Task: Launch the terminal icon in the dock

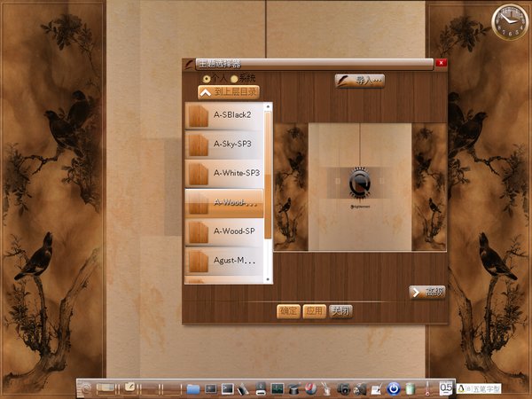Action: click(227, 388)
